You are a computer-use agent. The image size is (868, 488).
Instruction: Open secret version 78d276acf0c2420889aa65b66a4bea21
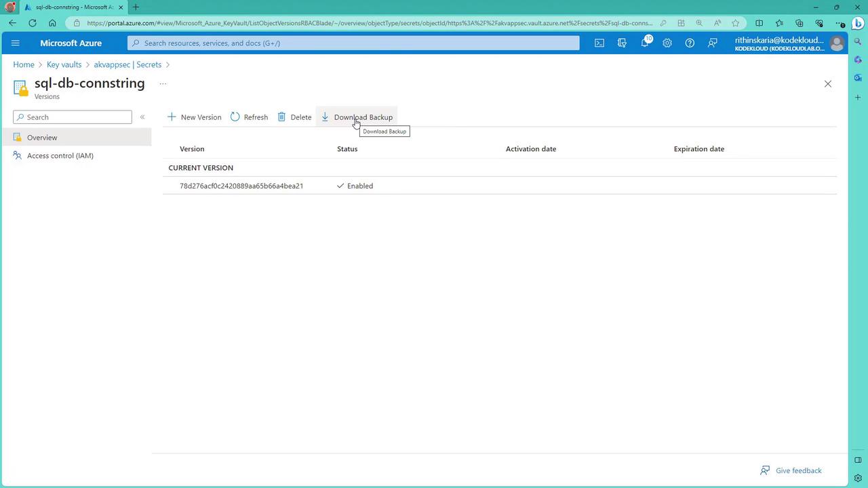click(241, 186)
